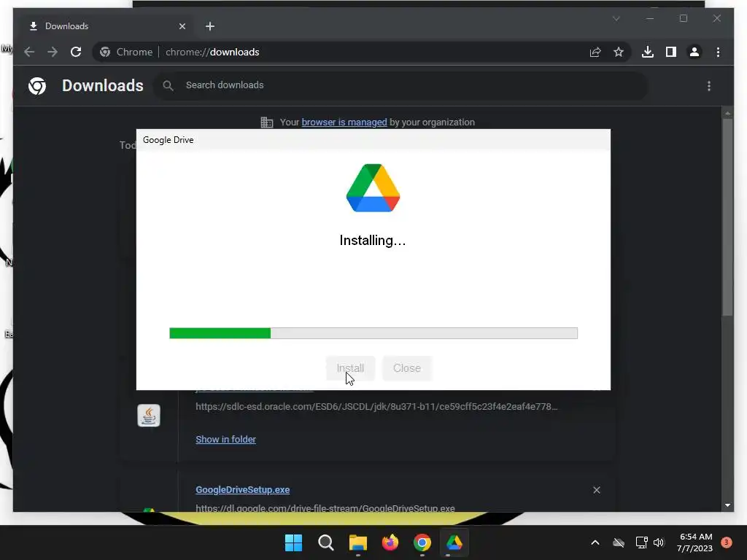Open the GoogleDriveSetup.exe download link
The height and width of the screenshot is (560, 747).
(242, 489)
